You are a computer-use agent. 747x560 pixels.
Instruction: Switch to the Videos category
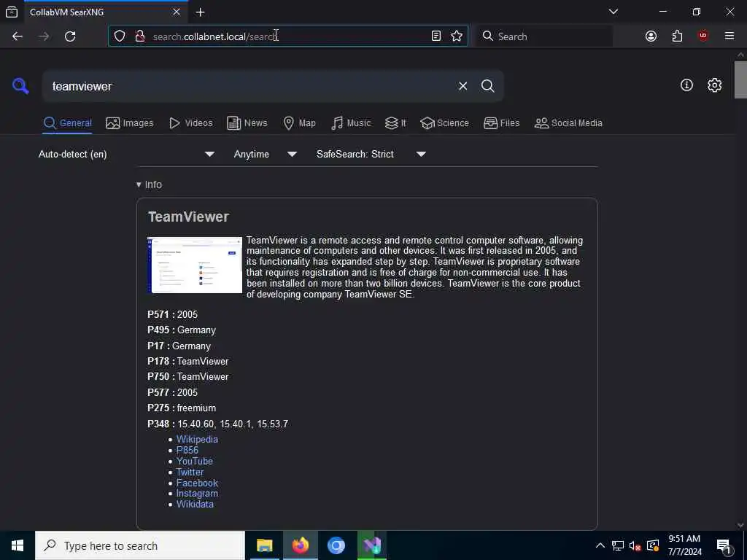point(190,122)
